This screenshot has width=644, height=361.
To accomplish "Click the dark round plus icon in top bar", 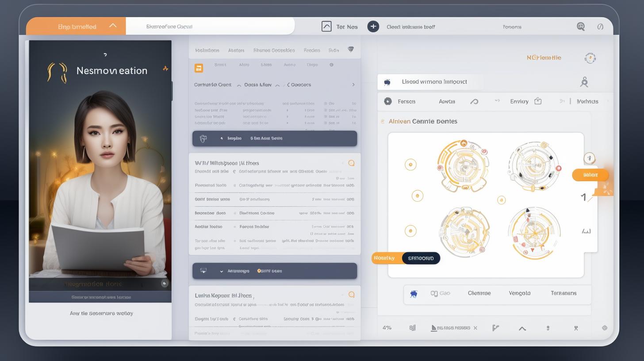I will [x=373, y=27].
